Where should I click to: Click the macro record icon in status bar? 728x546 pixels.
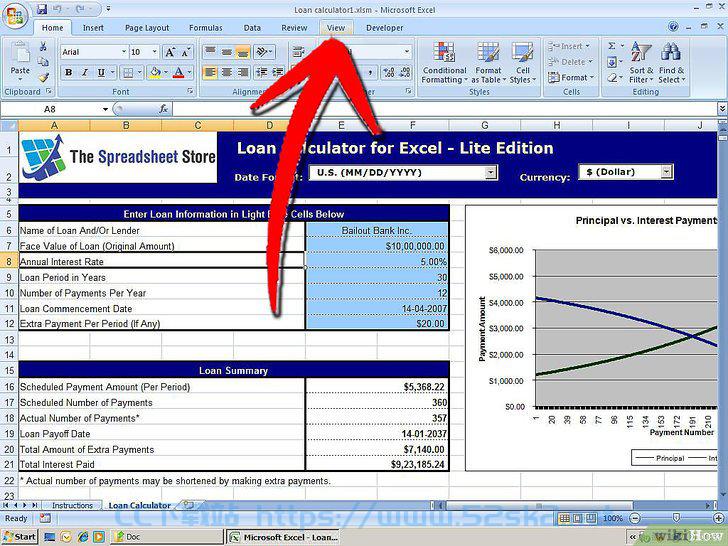[45, 518]
